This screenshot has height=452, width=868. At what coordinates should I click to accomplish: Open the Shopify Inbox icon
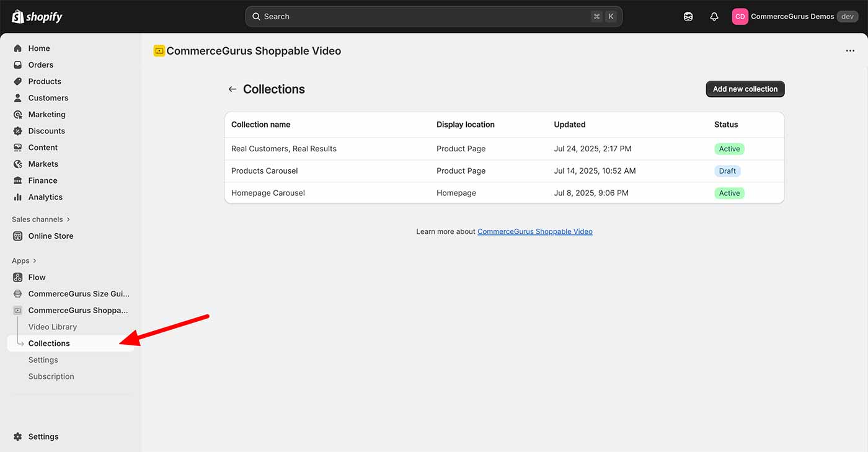[x=688, y=16]
